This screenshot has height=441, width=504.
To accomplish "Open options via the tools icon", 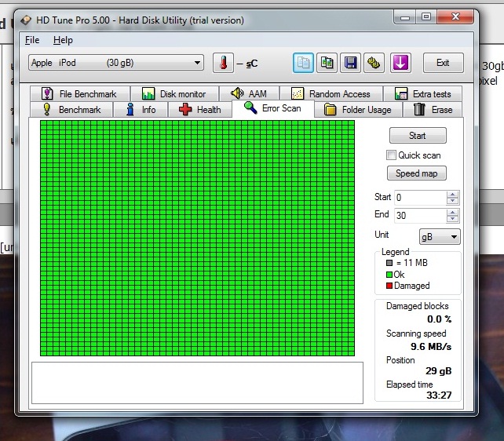I will [374, 63].
